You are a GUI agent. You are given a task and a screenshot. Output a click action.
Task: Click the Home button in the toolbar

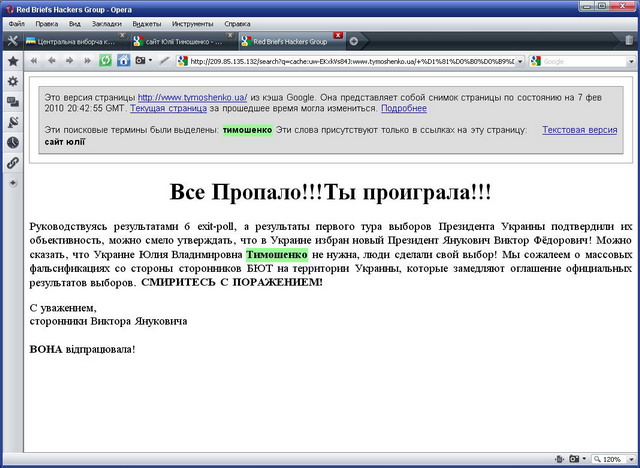tap(123, 61)
